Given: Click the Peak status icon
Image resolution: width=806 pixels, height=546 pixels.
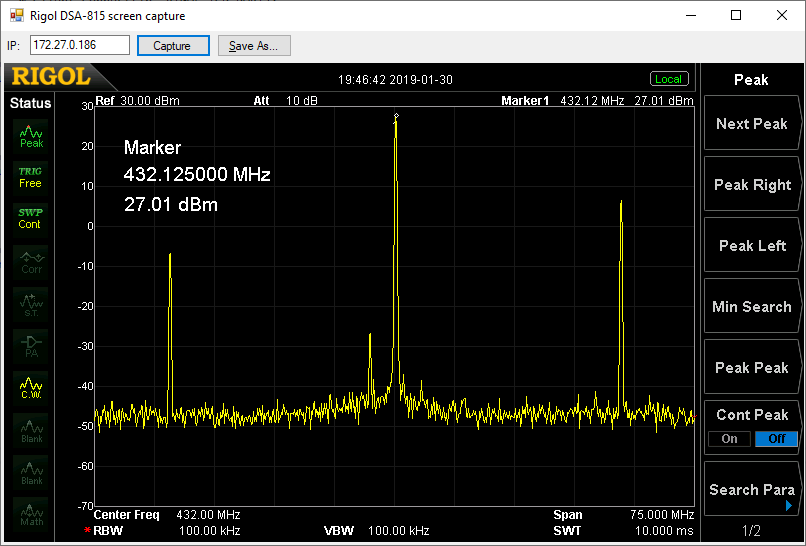Looking at the screenshot, I should (31, 137).
